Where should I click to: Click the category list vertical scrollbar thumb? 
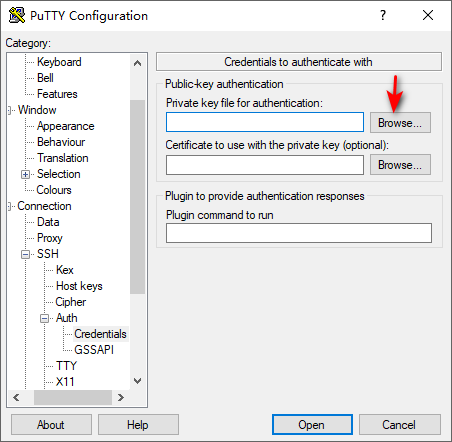tap(137, 197)
